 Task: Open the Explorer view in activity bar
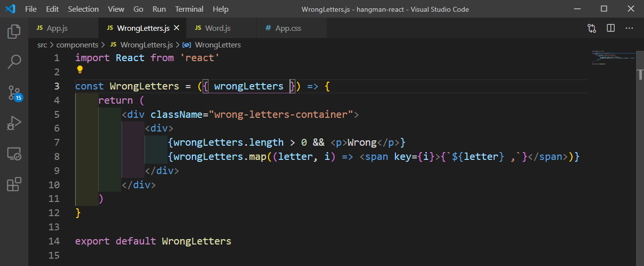click(14, 31)
